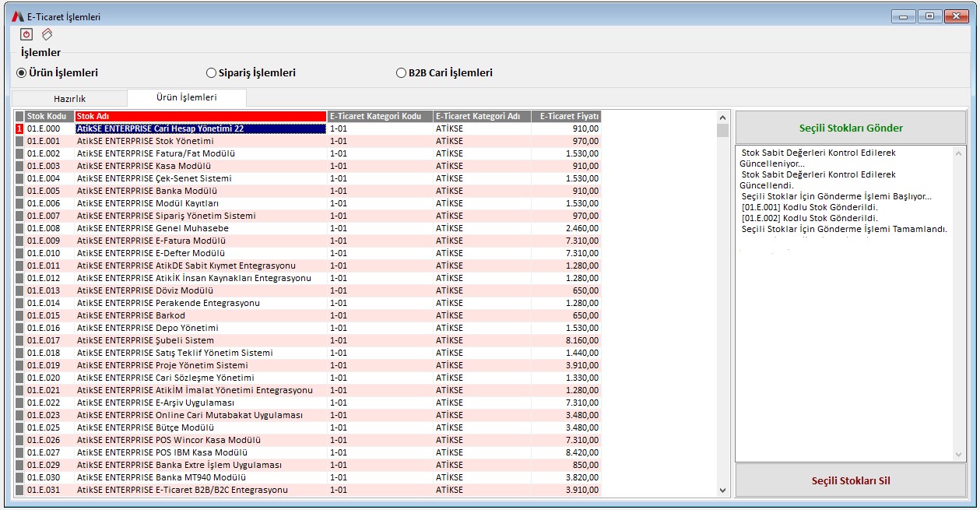Click the E-Ticaret Fiyatı column header

(566, 116)
